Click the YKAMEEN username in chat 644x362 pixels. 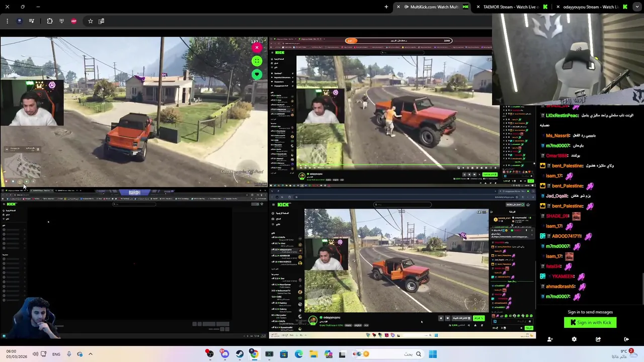pyautogui.click(x=563, y=277)
